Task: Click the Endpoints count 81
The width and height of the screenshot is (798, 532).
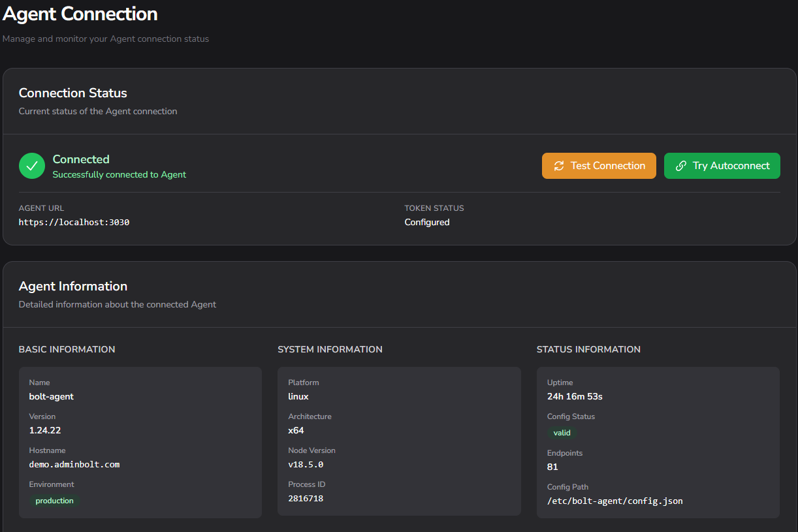Action: click(x=552, y=467)
